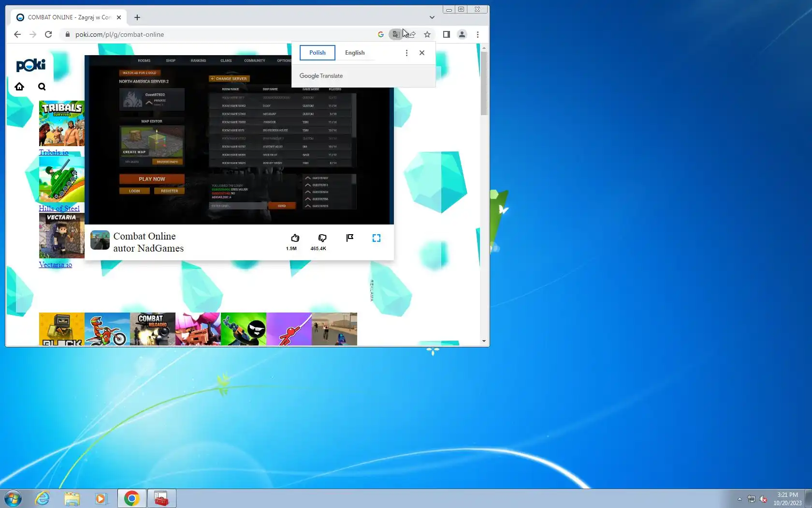The image size is (812, 508).
Task: Open the volume icon in system tray
Action: [x=763, y=499]
